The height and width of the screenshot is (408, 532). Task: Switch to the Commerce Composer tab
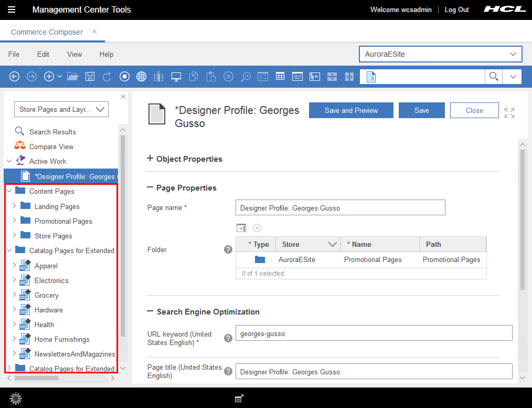pos(47,32)
